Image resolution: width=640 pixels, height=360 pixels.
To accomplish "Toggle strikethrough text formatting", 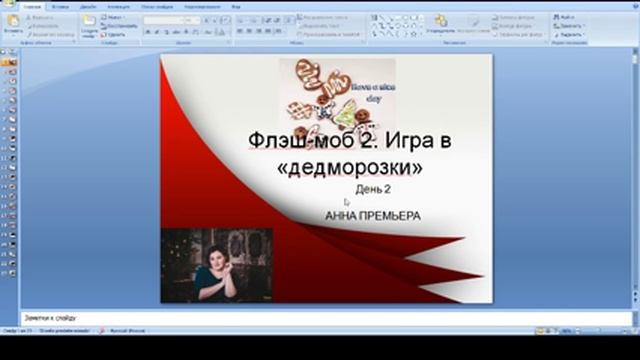I will pos(176,32).
